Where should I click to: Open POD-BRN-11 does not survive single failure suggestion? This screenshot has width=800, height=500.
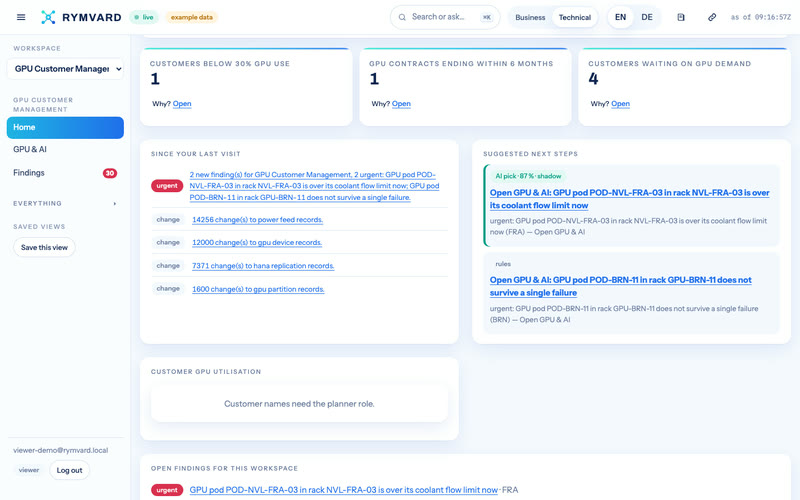620,286
